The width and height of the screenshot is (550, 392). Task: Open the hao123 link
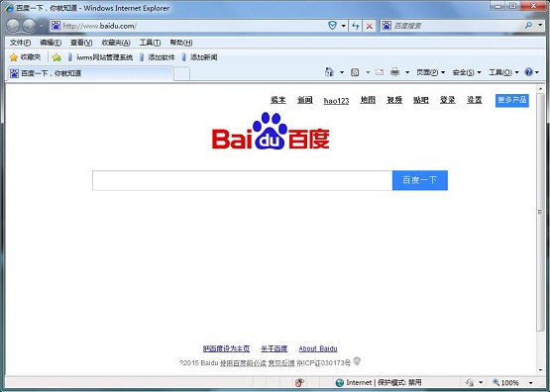(336, 101)
